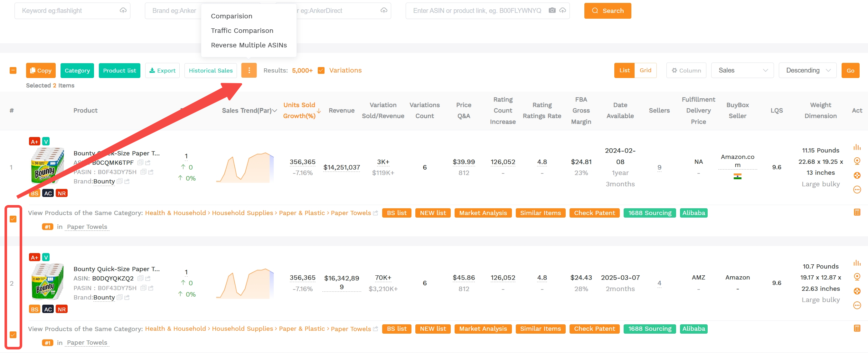Deselect the checkbox for product row 1
The width and height of the screenshot is (868, 353).
[x=13, y=219]
